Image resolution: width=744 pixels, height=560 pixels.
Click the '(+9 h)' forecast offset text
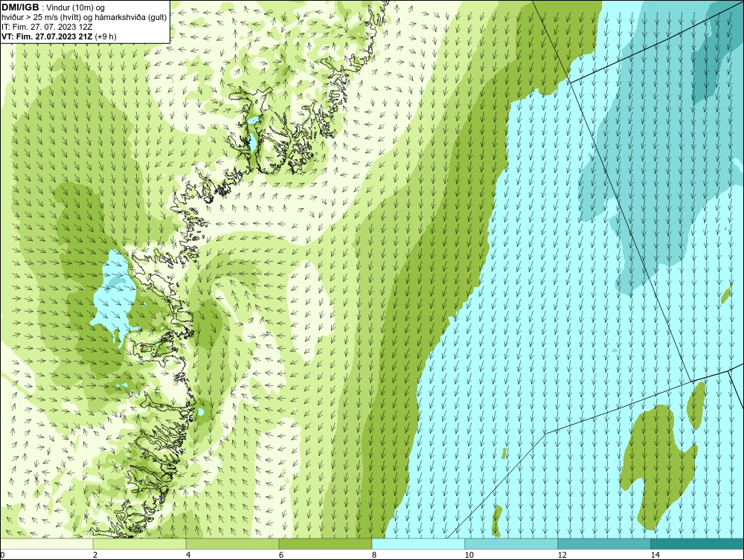106,36
